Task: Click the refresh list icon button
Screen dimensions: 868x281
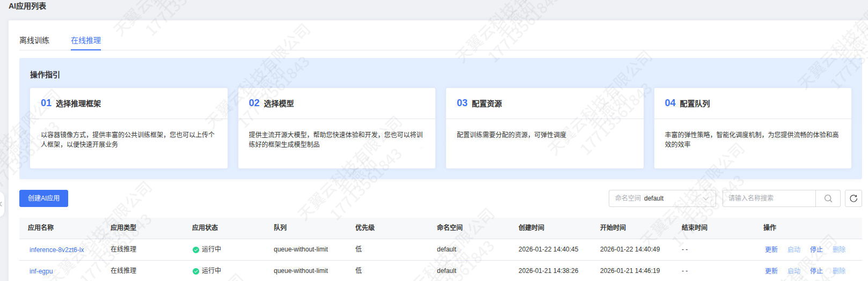Action: click(x=853, y=198)
